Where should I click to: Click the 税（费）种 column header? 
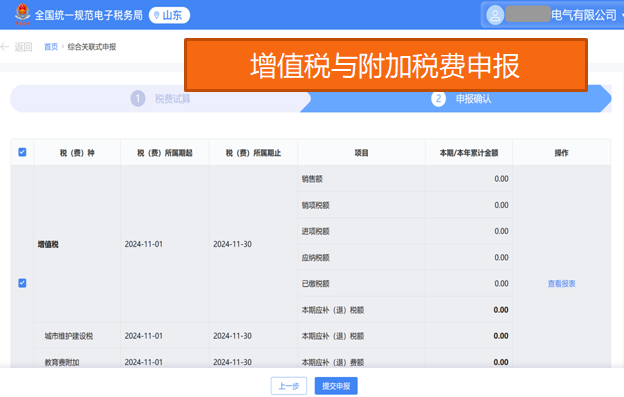[77, 153]
